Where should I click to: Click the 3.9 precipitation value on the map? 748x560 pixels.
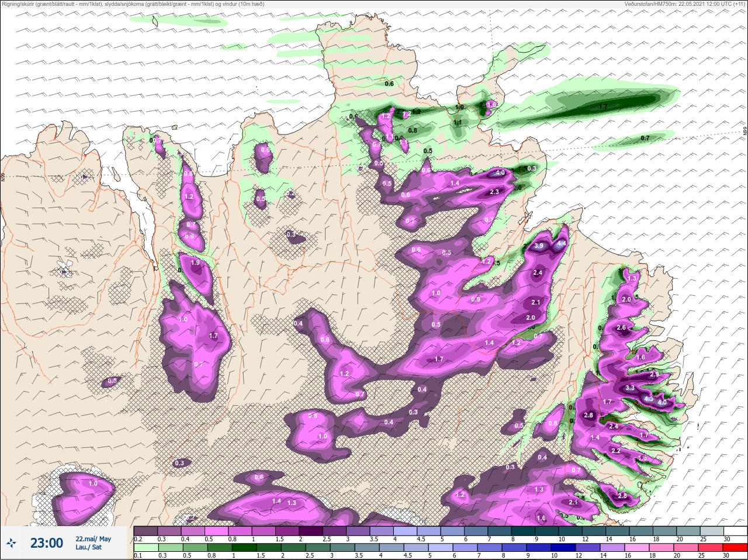point(539,246)
